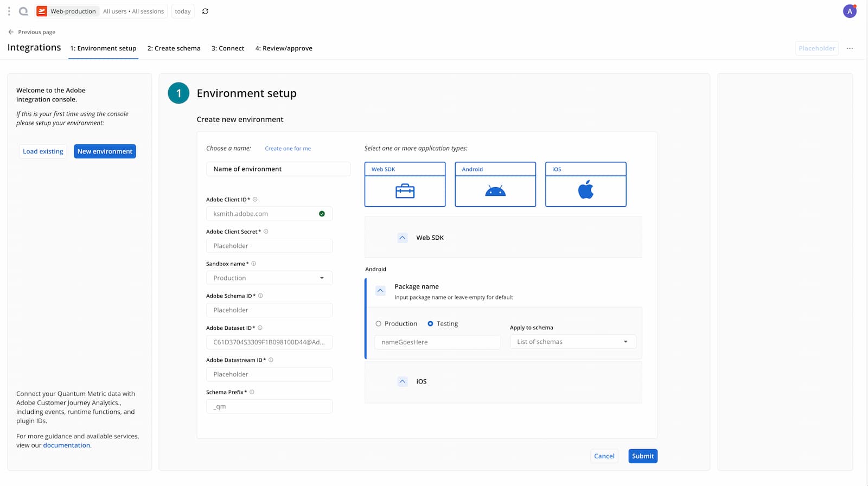Click info icon next to Adobe Dataset ID
This screenshot has height=486, width=868.
pyautogui.click(x=260, y=328)
